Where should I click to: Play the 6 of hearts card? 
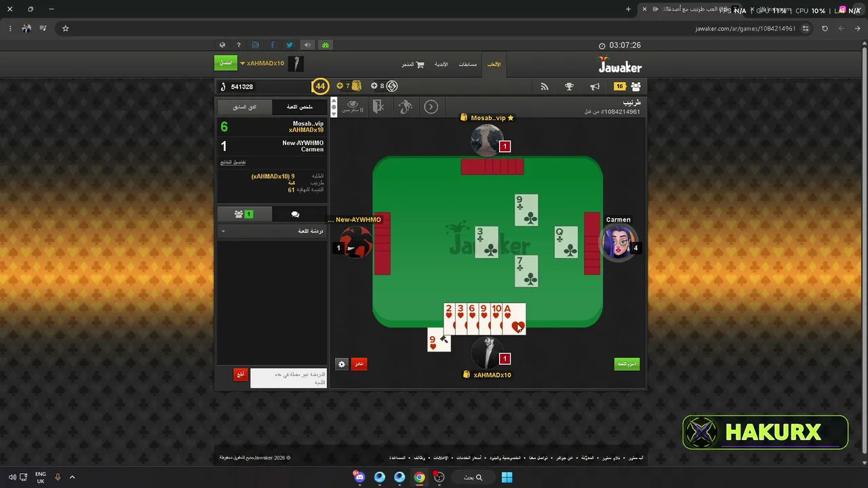coord(472,319)
